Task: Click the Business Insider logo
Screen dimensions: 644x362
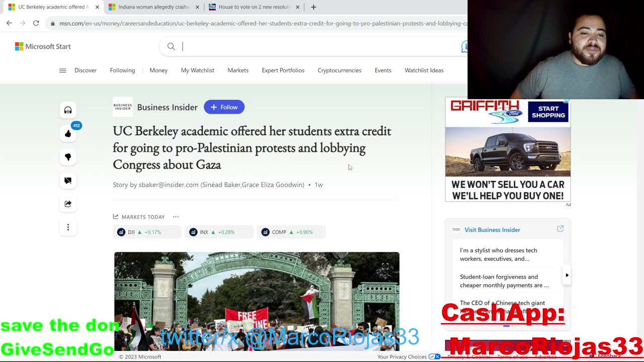Action: click(122, 107)
